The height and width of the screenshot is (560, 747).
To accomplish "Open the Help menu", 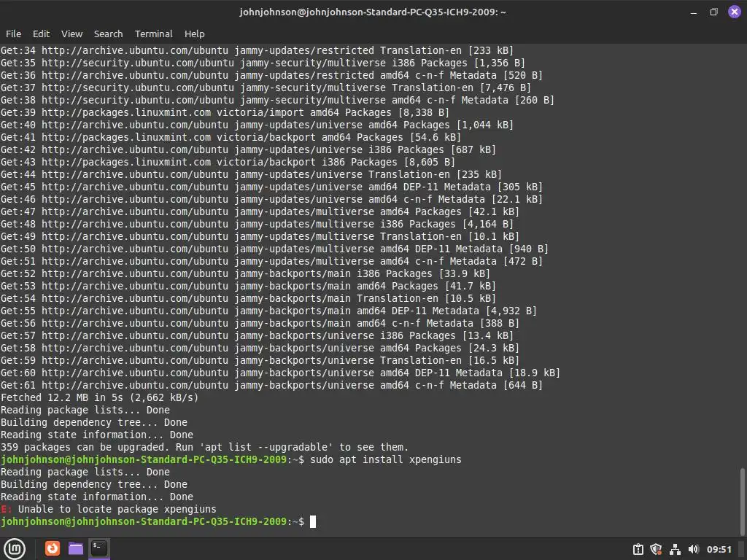I will 194,34.
